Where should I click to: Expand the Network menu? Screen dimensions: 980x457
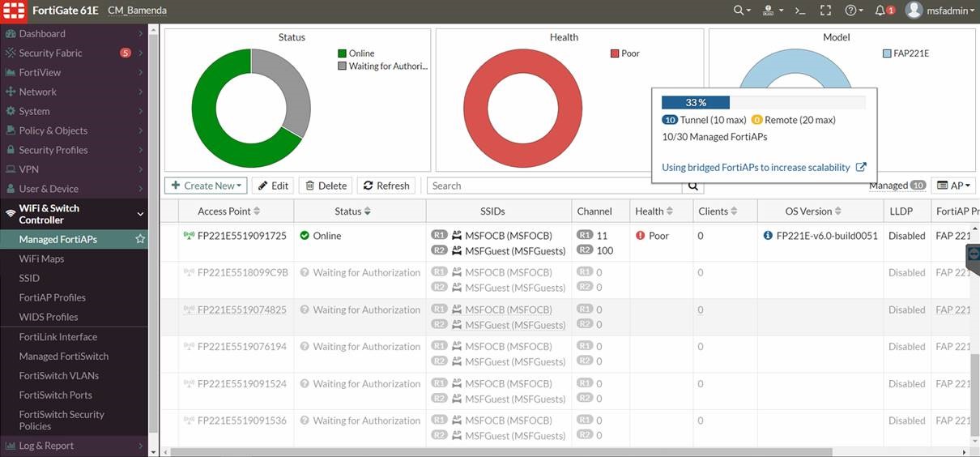click(140, 92)
